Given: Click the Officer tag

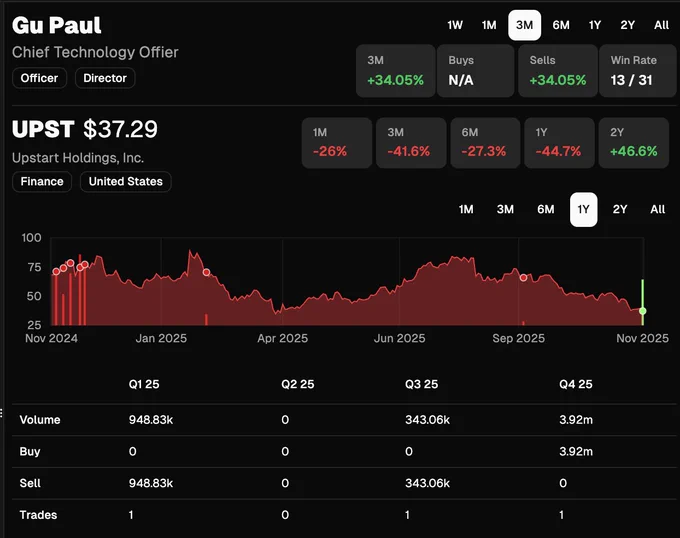Looking at the screenshot, I should click(39, 78).
